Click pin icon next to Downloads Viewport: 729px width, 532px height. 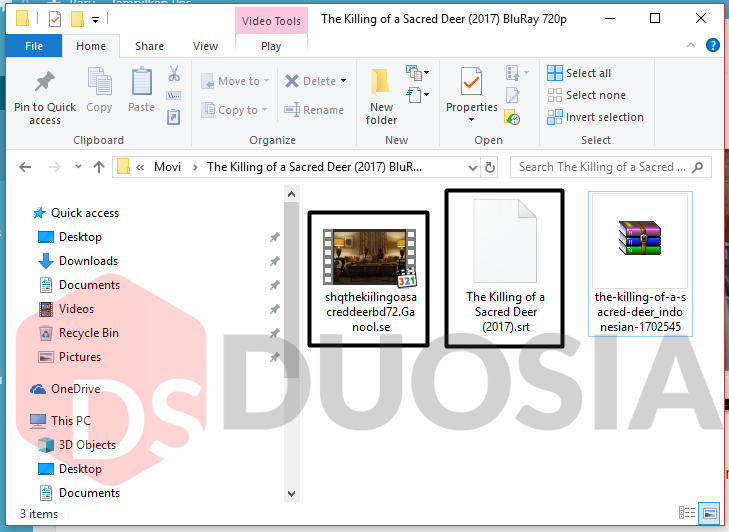tap(275, 261)
